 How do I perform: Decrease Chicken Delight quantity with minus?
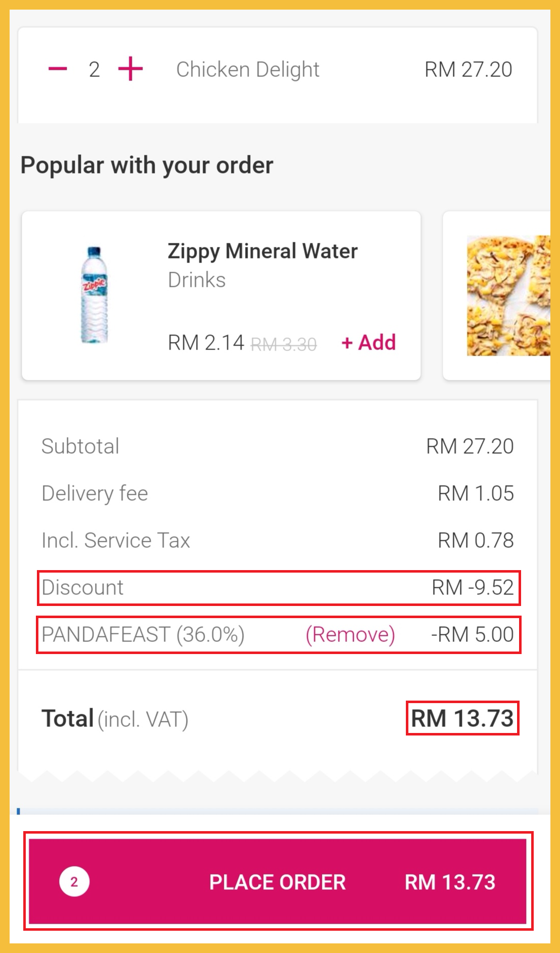tap(58, 69)
